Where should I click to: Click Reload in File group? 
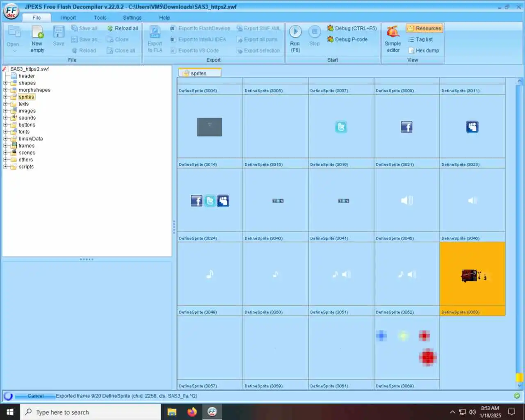coord(84,50)
